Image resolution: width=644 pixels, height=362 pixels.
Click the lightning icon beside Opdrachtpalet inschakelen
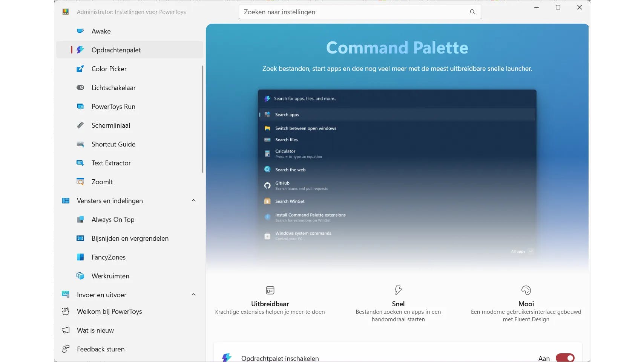pos(227,358)
